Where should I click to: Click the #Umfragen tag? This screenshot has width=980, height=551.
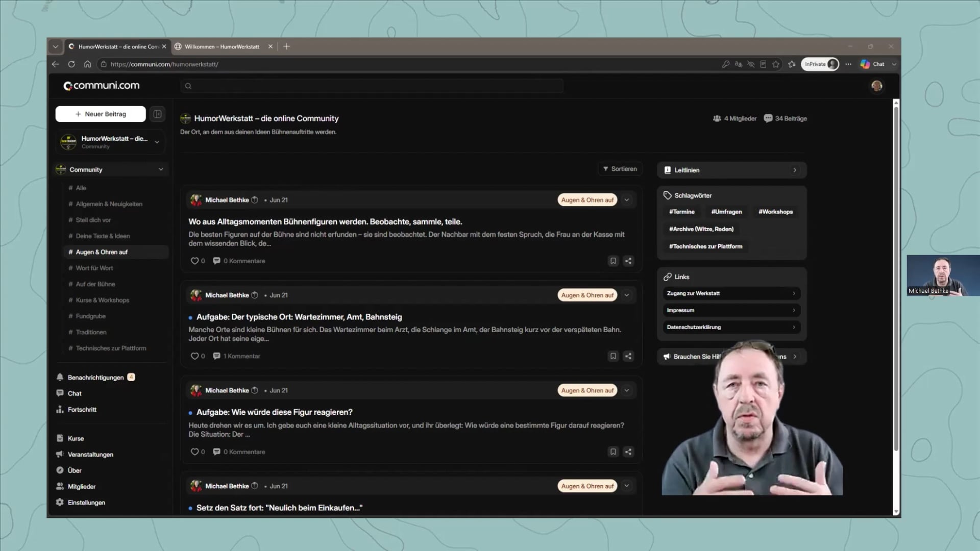tap(726, 212)
